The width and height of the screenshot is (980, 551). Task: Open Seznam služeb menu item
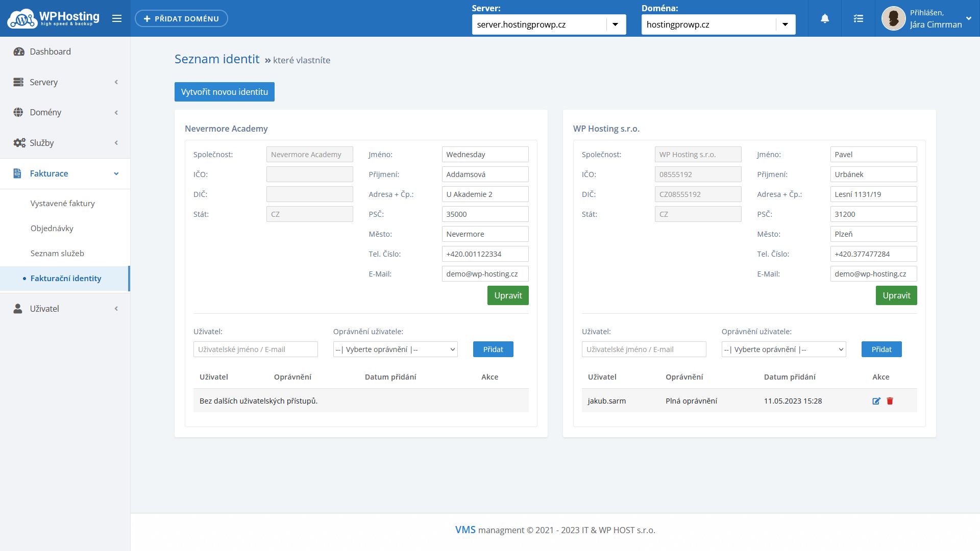[x=57, y=253]
